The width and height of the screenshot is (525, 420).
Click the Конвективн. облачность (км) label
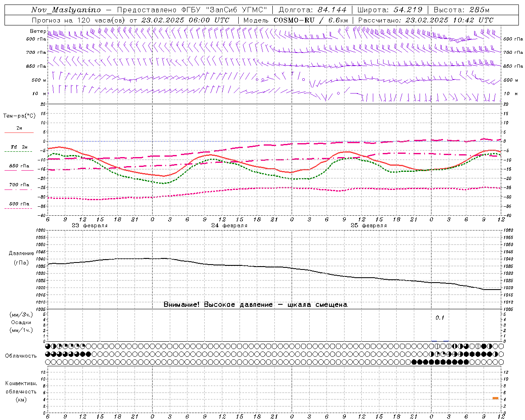(21, 391)
